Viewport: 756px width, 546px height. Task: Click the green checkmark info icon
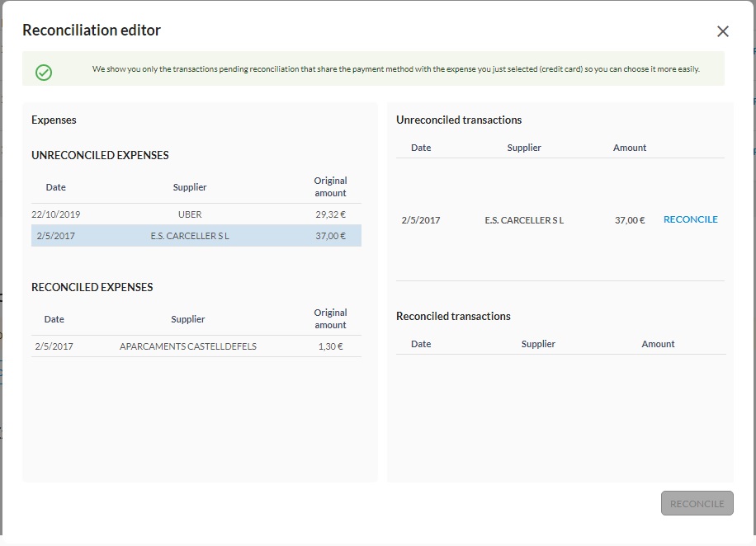[x=44, y=73]
